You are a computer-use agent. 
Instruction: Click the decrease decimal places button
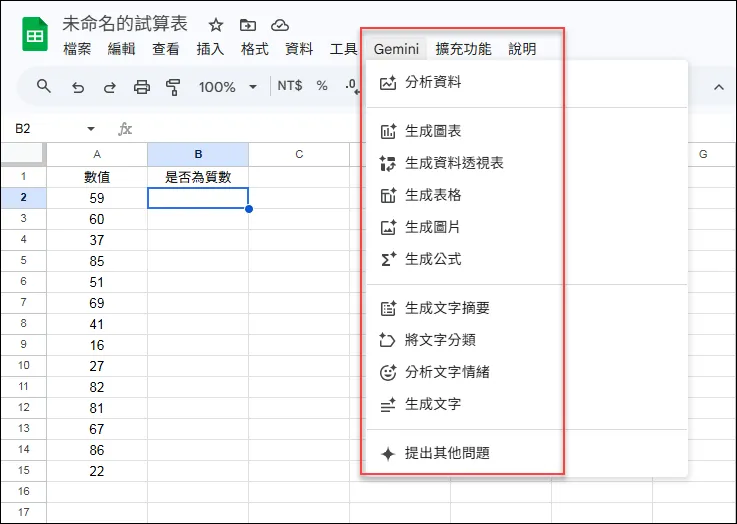coord(352,86)
